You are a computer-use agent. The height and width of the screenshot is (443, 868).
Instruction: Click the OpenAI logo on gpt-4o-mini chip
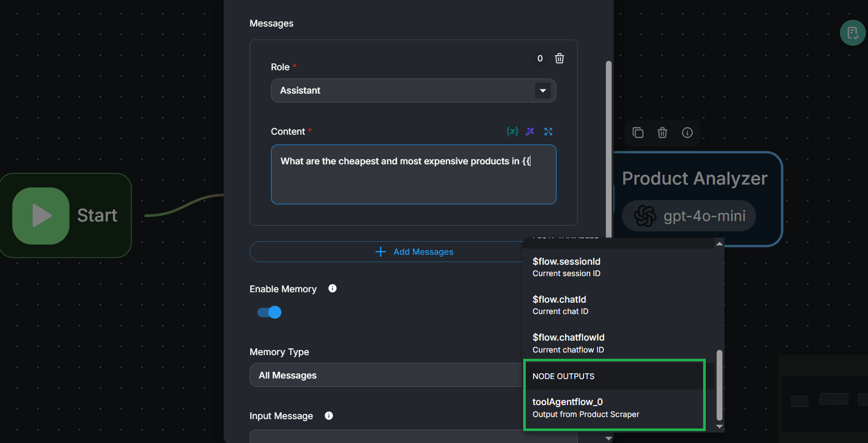645,216
